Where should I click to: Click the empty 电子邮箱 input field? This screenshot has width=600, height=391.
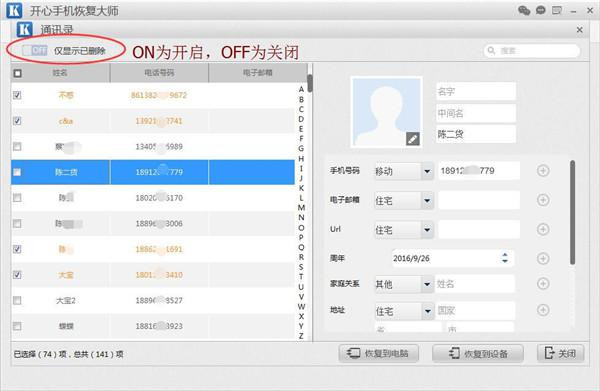click(479, 200)
